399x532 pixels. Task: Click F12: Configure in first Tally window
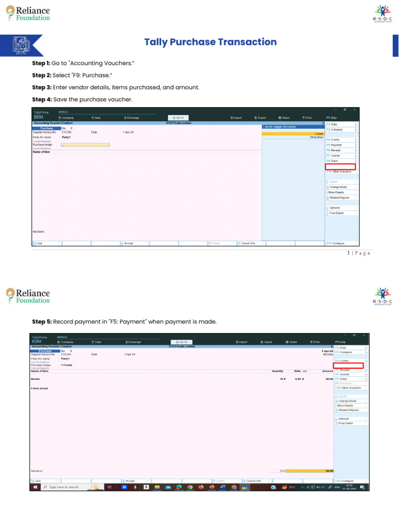tap(342, 243)
